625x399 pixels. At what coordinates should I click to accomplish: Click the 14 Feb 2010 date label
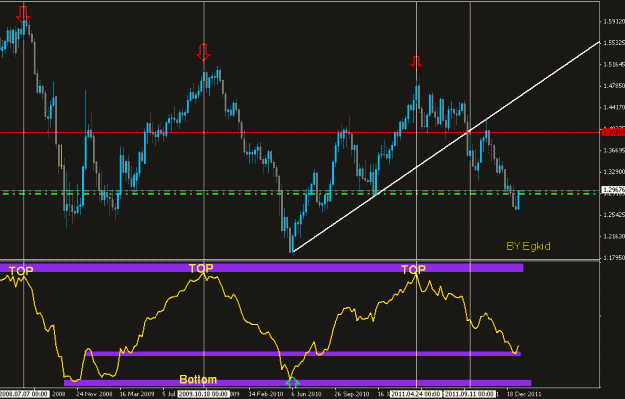click(266, 394)
